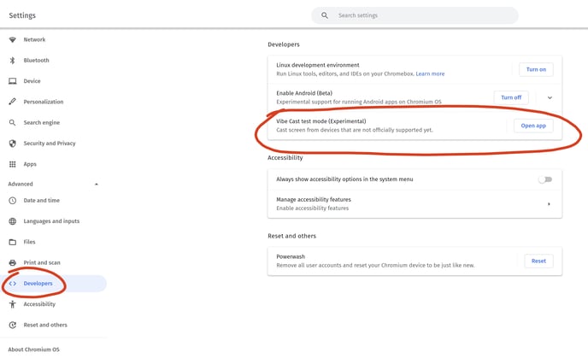588x364 pixels.
Task: Open Manage accessibility features arrow
Action: click(549, 204)
